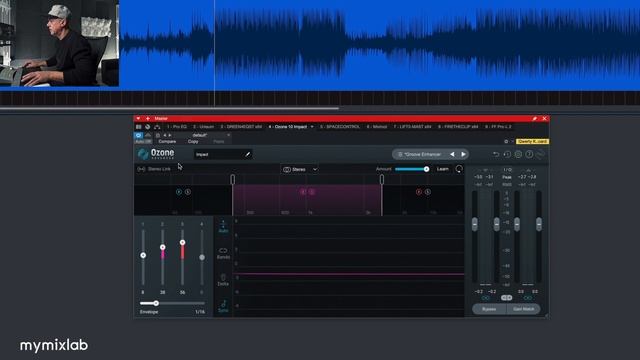
Task: Pin the Master plugin window
Action: (534, 118)
